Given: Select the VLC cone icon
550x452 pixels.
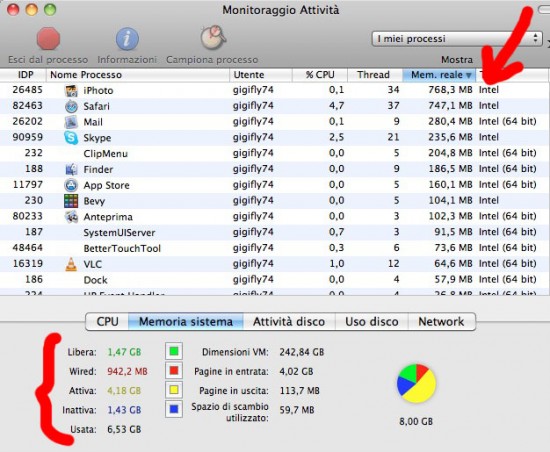Looking at the screenshot, I should (x=71, y=264).
